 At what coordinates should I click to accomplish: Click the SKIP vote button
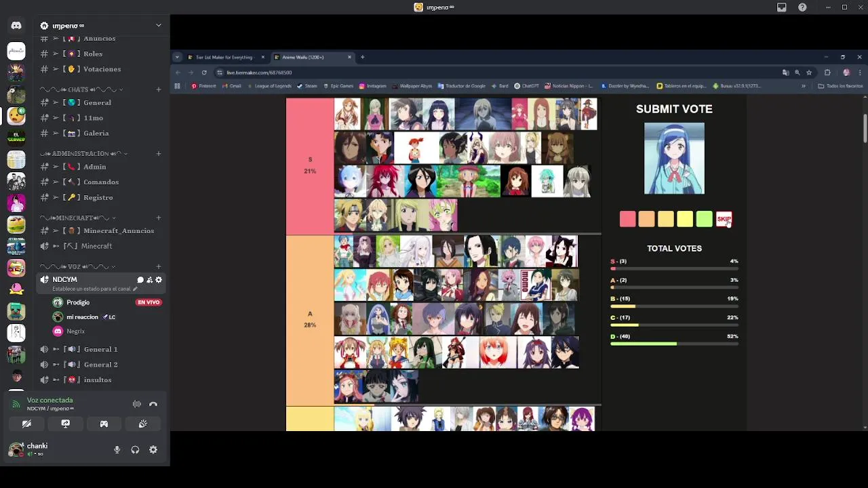click(x=724, y=219)
